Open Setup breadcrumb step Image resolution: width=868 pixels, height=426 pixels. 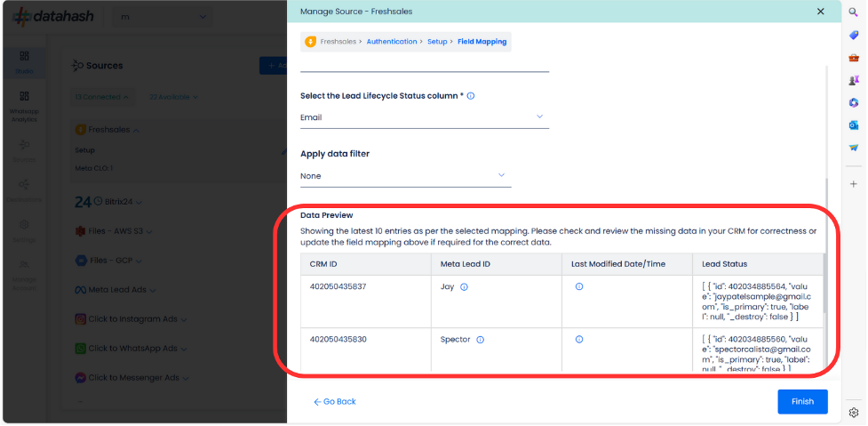(x=437, y=42)
